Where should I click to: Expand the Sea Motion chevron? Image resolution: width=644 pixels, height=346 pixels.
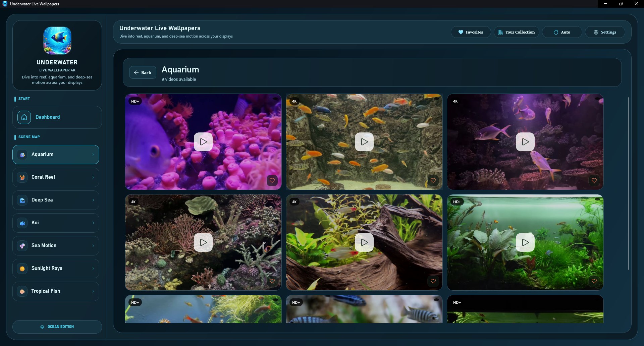[x=93, y=246]
